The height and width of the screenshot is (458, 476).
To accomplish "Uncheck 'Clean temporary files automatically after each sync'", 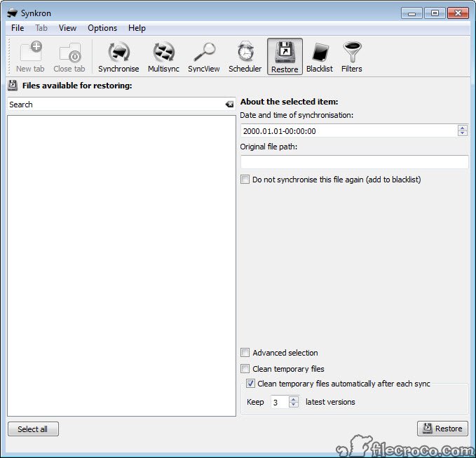I will [x=250, y=384].
